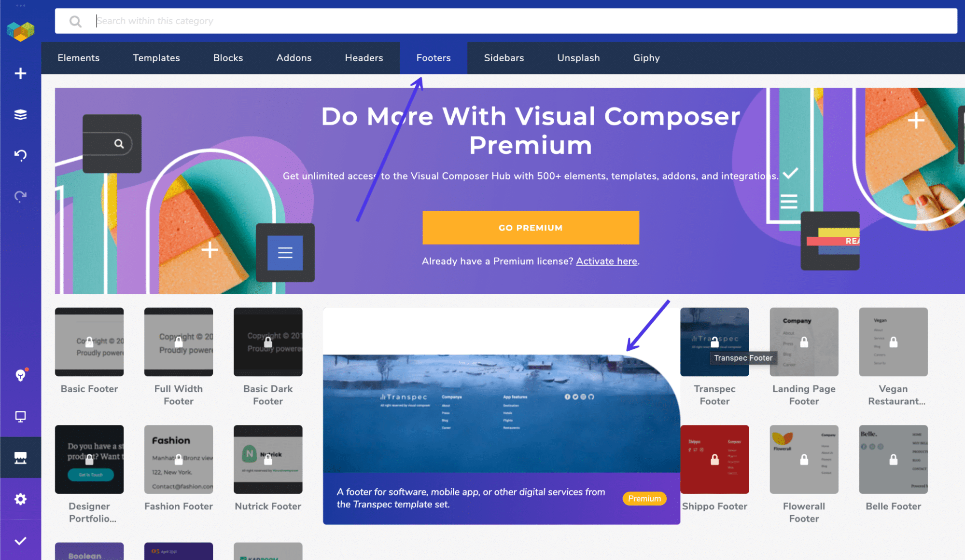Open the Insights lightbulb icon
This screenshot has height=560, width=965.
point(20,375)
